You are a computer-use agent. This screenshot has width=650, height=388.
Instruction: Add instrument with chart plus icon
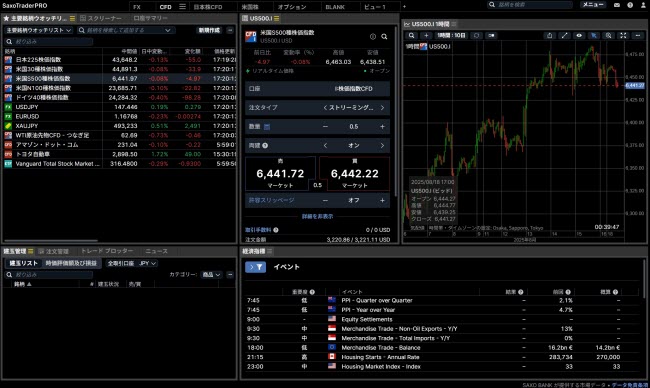point(426,36)
